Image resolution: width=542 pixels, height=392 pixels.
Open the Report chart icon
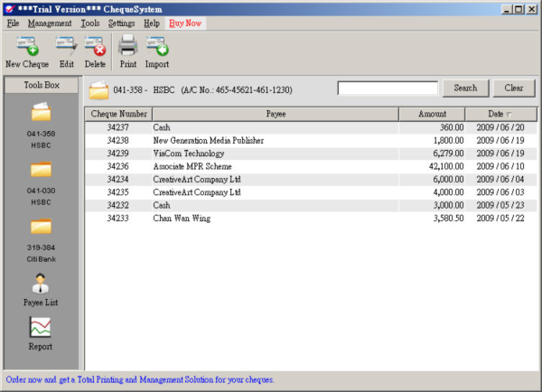[42, 329]
